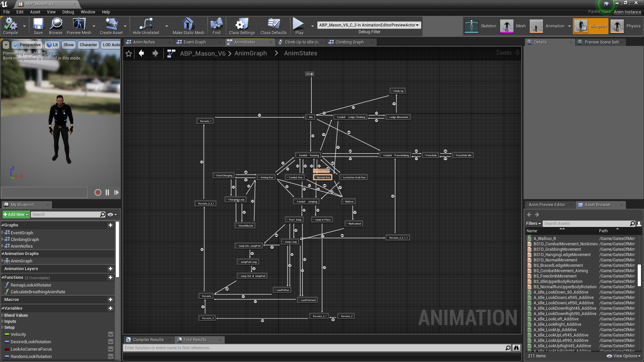The height and width of the screenshot is (362, 644).
Task: Toggle the Lit view mode button
Action: pos(52,45)
